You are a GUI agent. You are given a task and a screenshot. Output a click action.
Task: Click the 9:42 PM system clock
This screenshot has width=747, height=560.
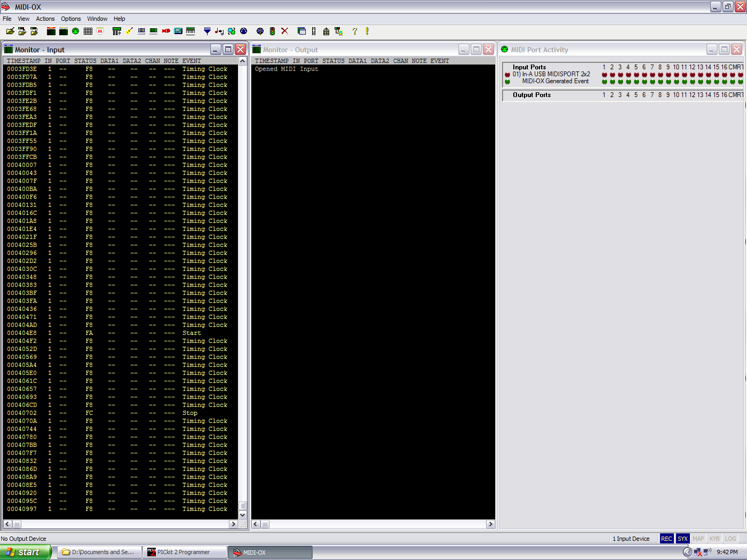(x=727, y=552)
